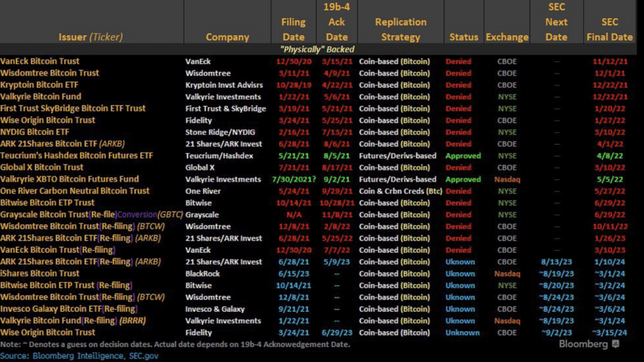Select the Kryptoin Bitcoin ETF issuer row
The image size is (644, 362).
(39, 85)
